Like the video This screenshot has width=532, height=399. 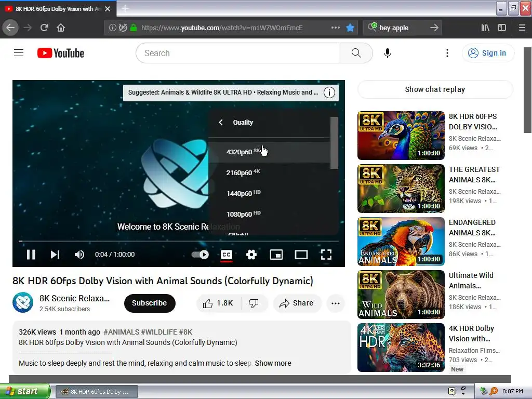coord(218,303)
